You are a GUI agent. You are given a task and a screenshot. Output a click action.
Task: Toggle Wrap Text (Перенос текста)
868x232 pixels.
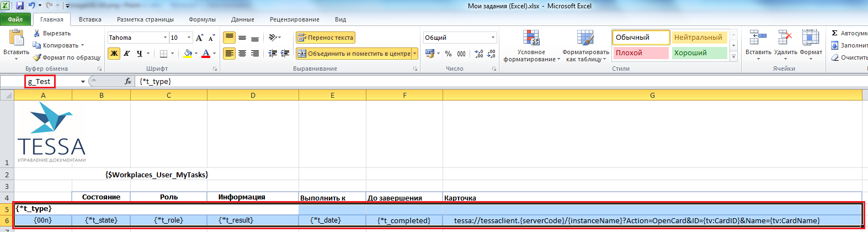326,38
